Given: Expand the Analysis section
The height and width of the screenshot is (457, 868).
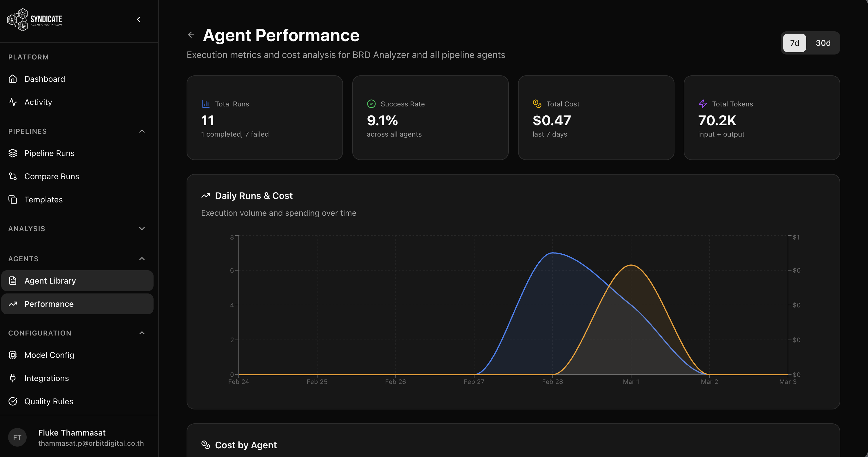Looking at the screenshot, I should click(x=142, y=229).
